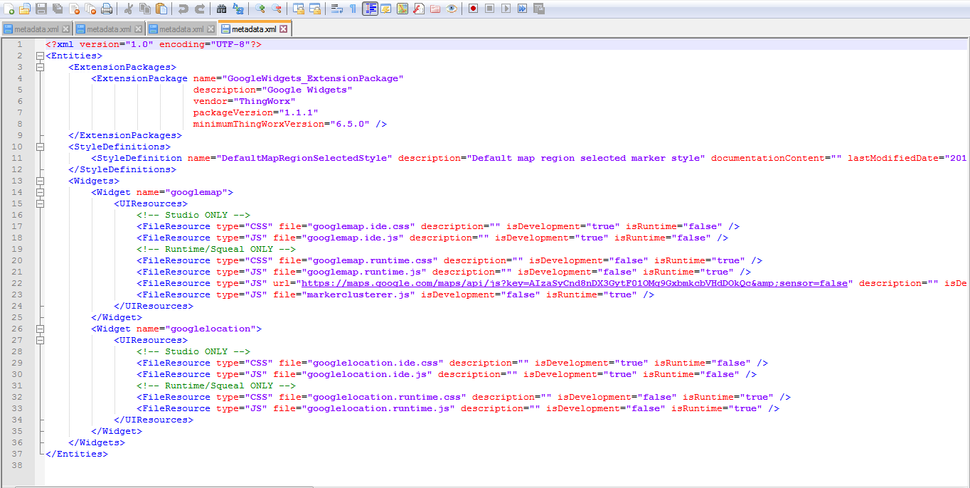Toggle Show All Characters pilcrow icon
Screen dimensions: 970x488
pos(352,9)
